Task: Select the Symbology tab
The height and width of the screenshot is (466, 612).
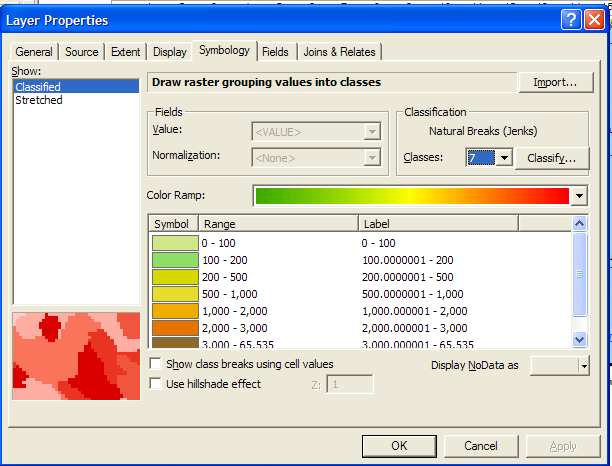Action: (x=224, y=50)
